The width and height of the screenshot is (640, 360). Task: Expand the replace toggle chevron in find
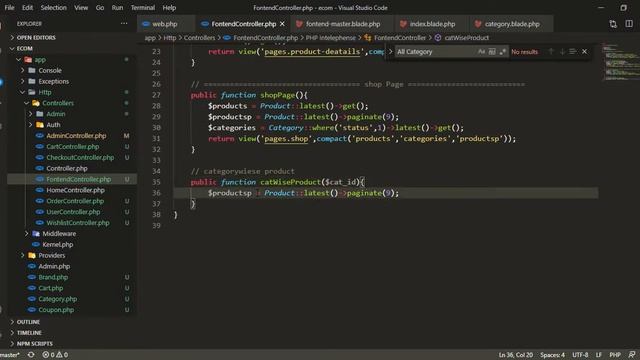(x=390, y=52)
